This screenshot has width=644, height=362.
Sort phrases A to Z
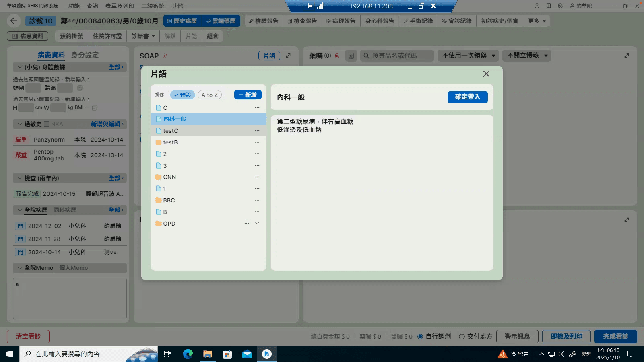[x=210, y=95]
